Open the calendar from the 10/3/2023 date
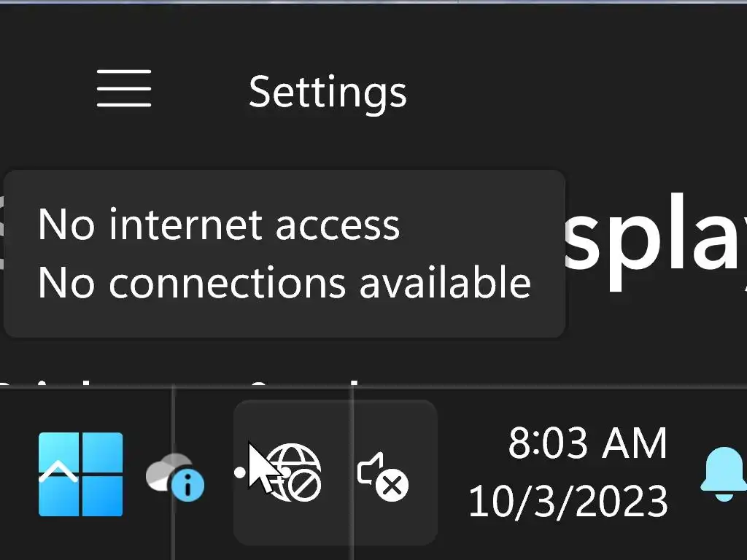747x560 pixels. click(x=568, y=502)
